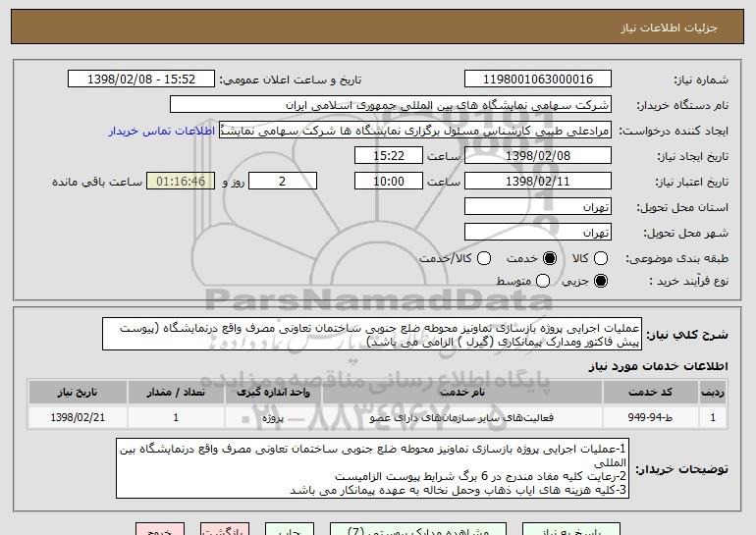The width and height of the screenshot is (756, 535).
Task: Select the متوسط purchase type radio
Action: (543, 281)
